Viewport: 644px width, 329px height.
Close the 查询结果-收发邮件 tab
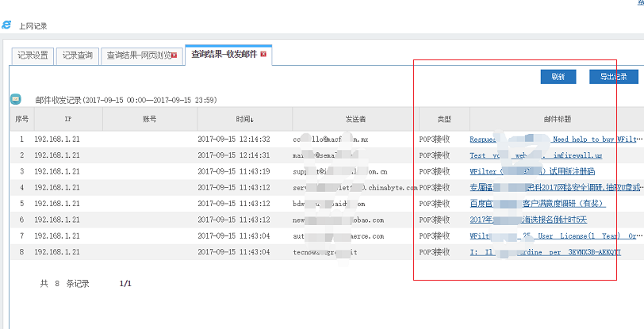coord(263,55)
